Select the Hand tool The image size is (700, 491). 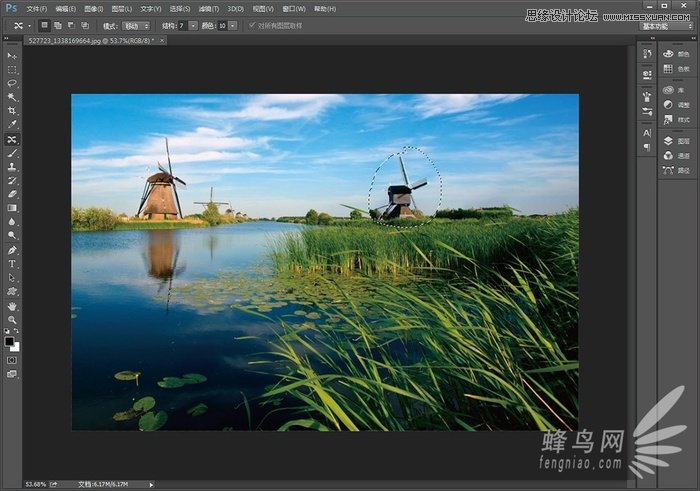pyautogui.click(x=12, y=306)
